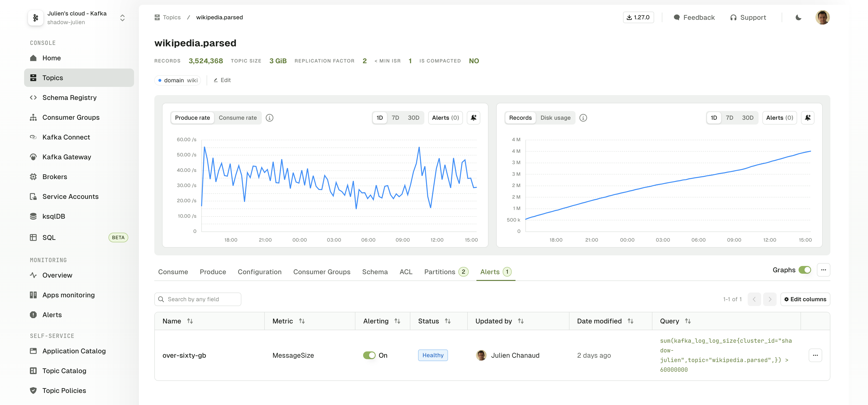Viewport: 868px width, 405px height.
Task: Open Feedback link
Action: [x=694, y=18]
